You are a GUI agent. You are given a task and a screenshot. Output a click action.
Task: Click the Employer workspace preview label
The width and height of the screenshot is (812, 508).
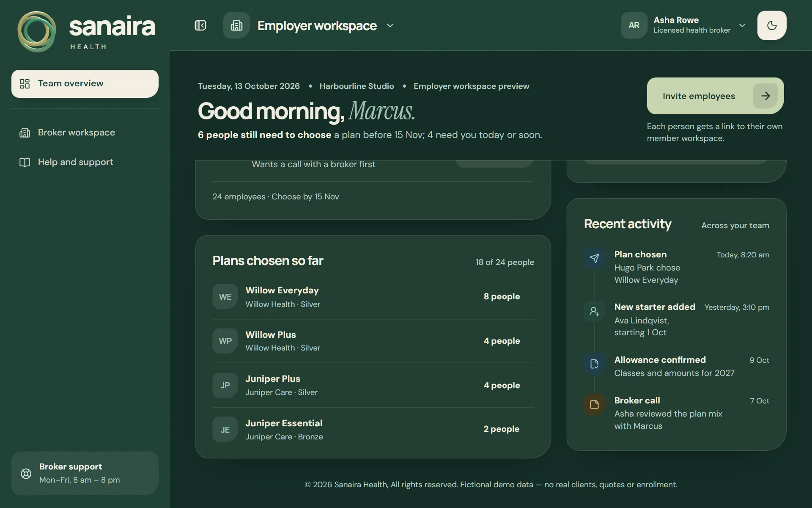(x=471, y=86)
